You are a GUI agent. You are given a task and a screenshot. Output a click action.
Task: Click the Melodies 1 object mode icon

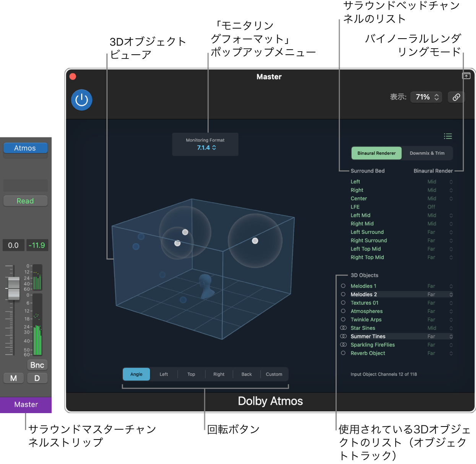point(343,286)
